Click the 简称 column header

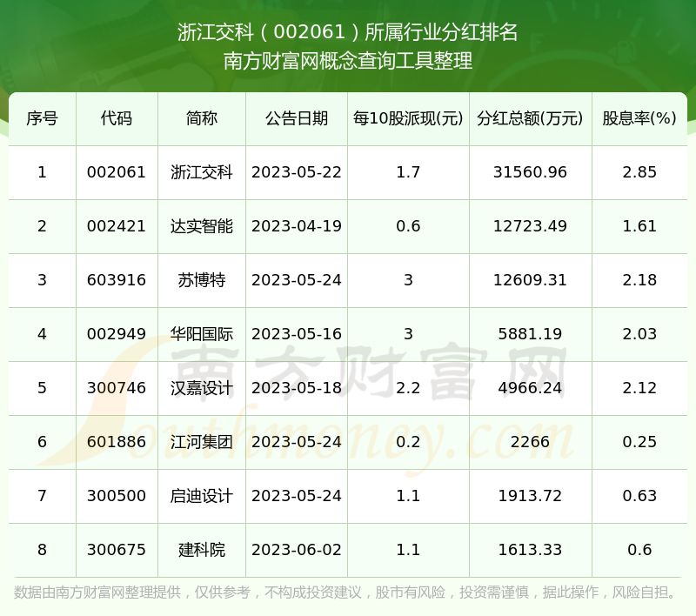(202, 118)
